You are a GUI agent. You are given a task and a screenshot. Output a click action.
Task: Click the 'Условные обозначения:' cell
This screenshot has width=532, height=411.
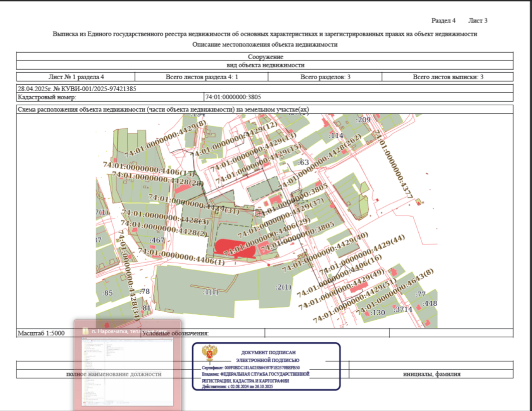tap(202, 333)
